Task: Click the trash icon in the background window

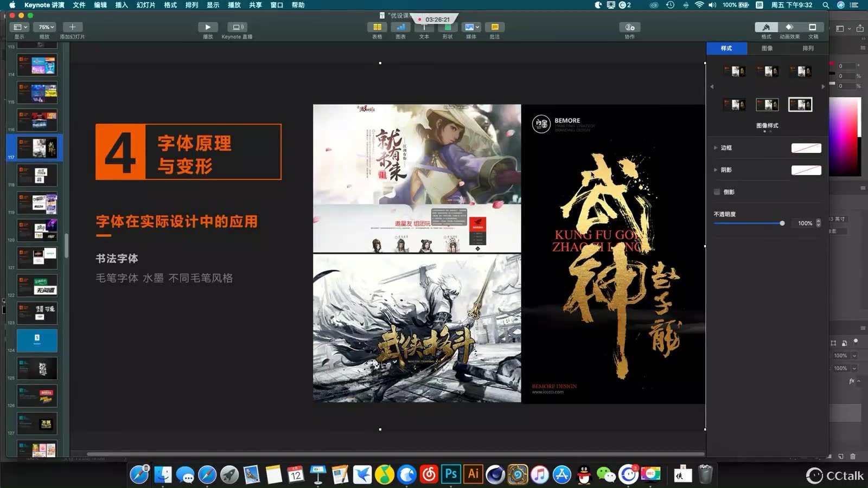Action: point(853,457)
